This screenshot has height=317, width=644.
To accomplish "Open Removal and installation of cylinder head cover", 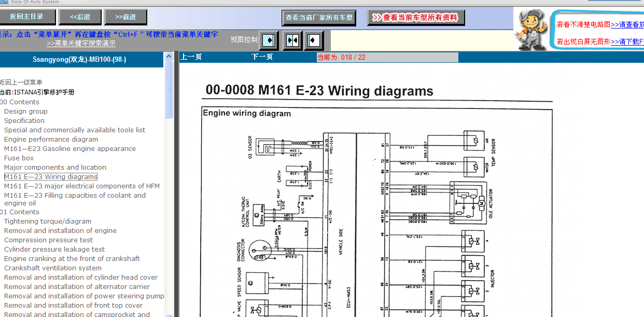I will 81,278.
